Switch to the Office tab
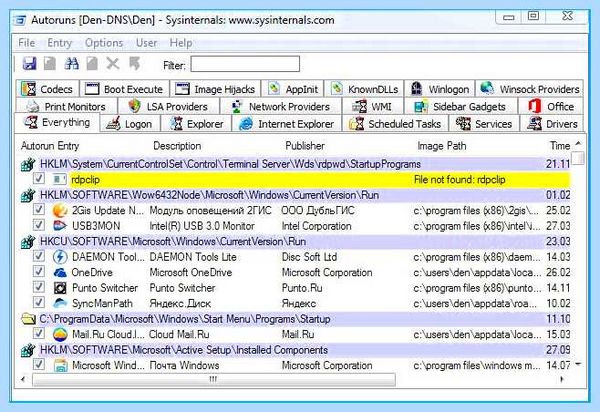Viewport: 600px width, 412px height. (x=551, y=106)
